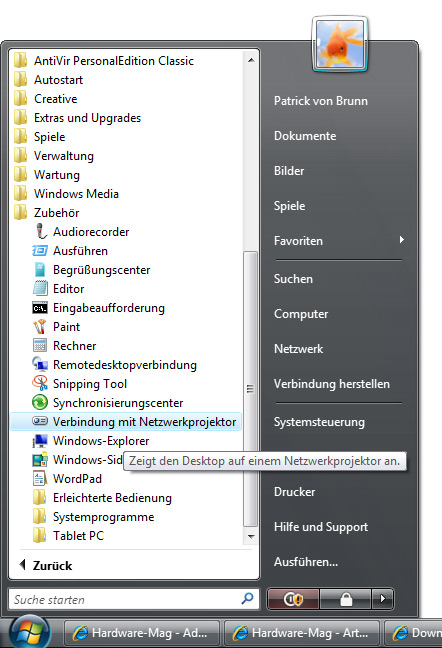This screenshot has height=648, width=442.
Task: Open Rechner calculator icon
Action: [40, 345]
